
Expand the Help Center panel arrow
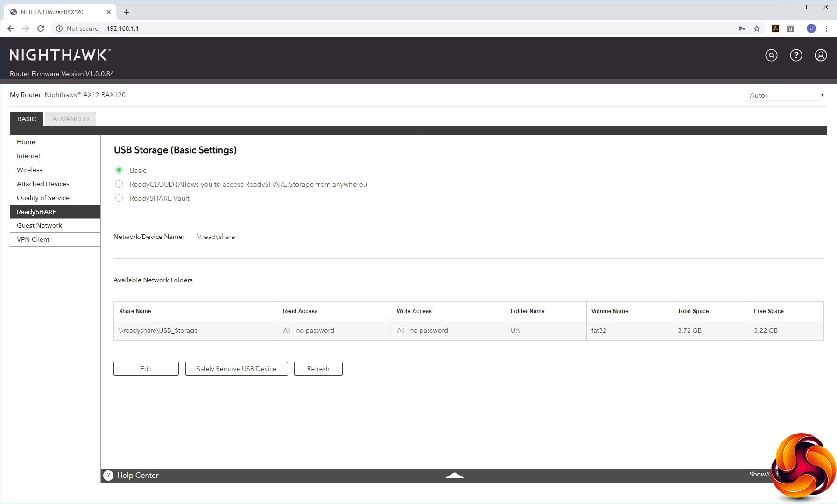454,475
